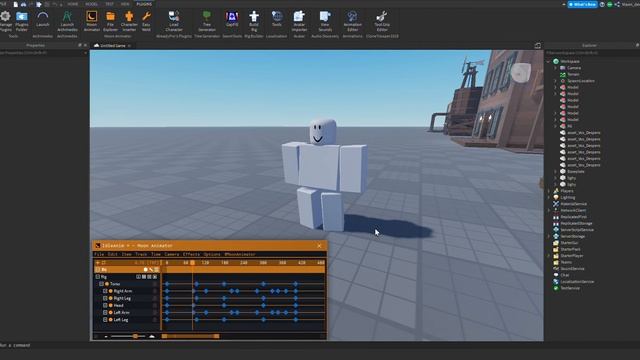Click the What's New button
Screen dimensions: 640x360
582,4
